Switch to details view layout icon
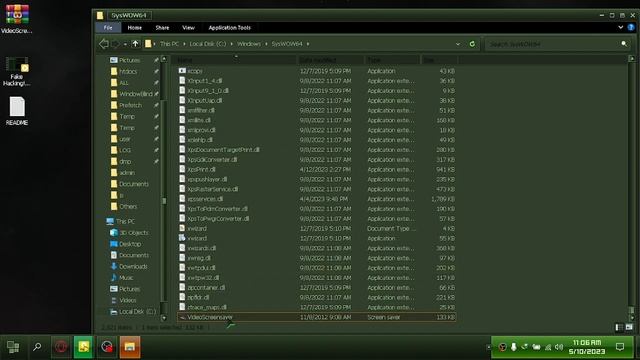This screenshot has width=640, height=360. click(x=619, y=327)
